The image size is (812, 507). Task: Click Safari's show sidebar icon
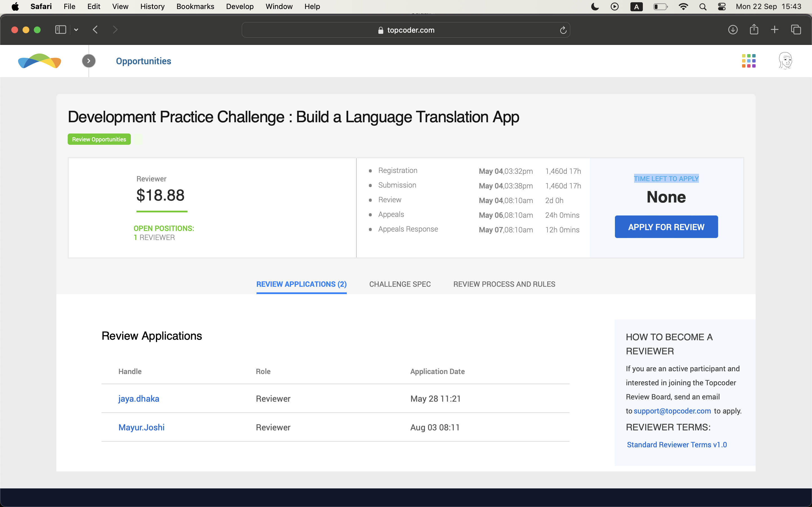coord(60,30)
